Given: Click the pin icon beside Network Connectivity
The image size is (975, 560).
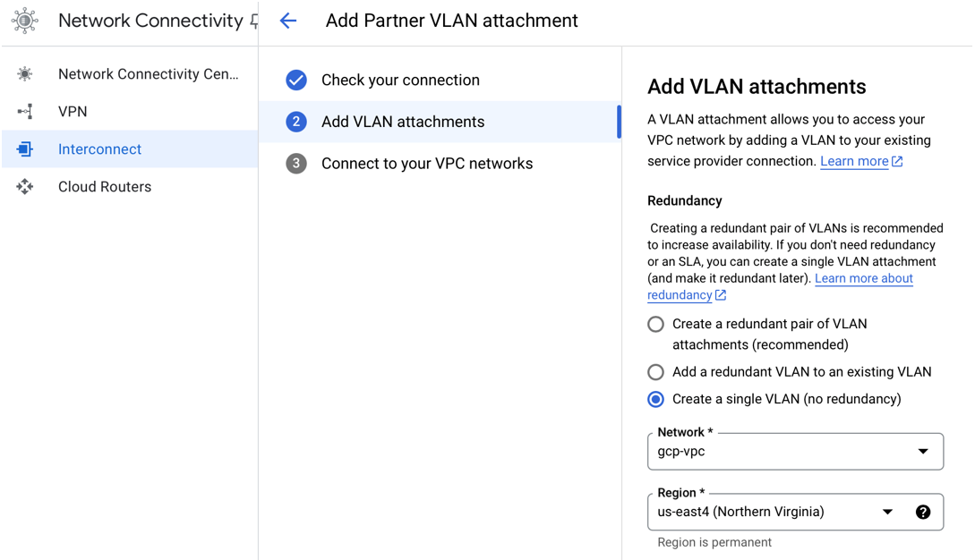Looking at the screenshot, I should (x=254, y=21).
